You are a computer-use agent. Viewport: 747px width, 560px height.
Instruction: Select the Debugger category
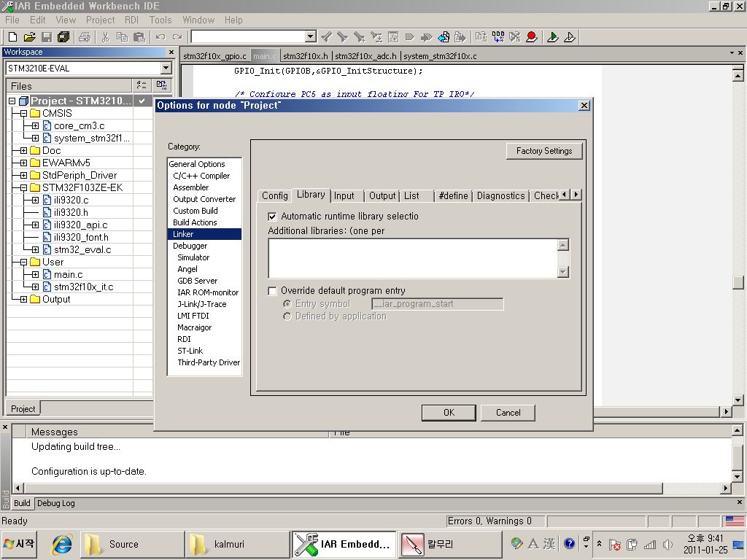[x=190, y=246]
